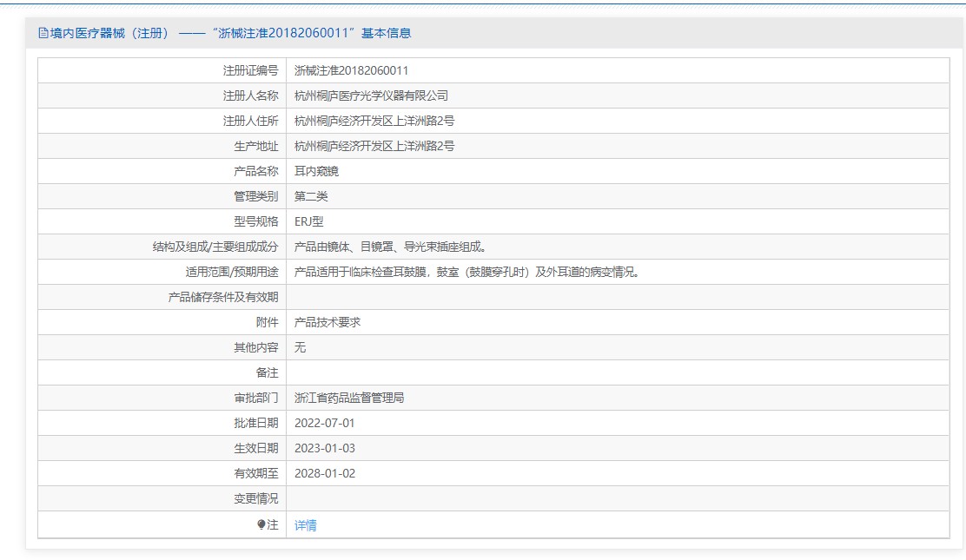Select the effective date 2023-01-03
Screen dimensions: 966x560
pos(325,449)
